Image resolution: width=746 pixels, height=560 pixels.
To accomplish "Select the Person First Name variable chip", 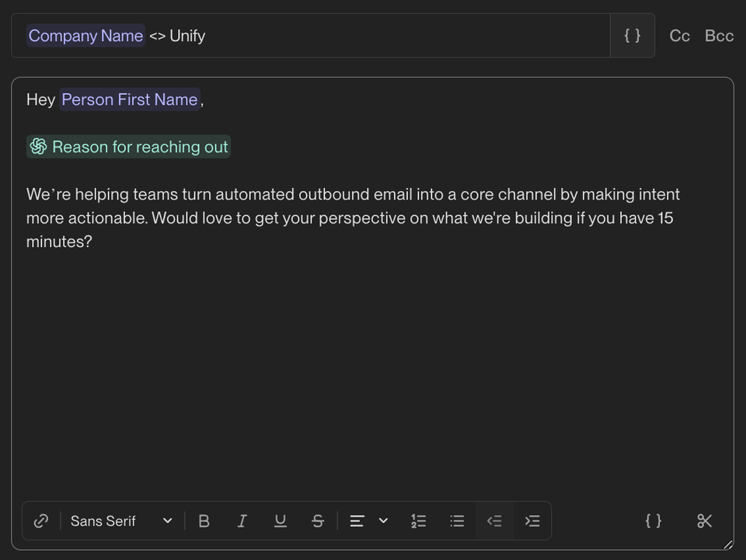I will point(130,99).
